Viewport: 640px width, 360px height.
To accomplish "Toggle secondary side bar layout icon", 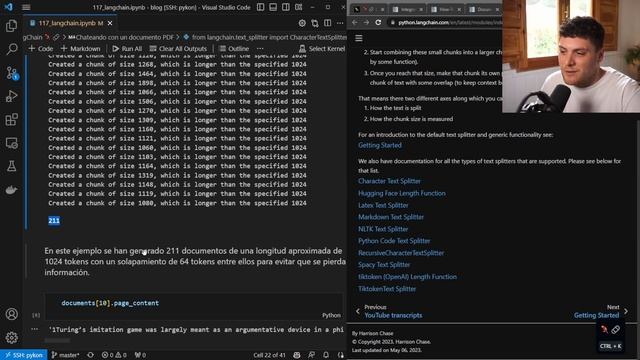I will pyautogui.click(x=286, y=7).
